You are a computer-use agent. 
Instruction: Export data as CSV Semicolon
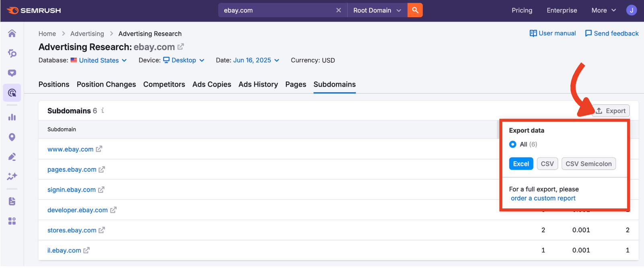(x=588, y=164)
